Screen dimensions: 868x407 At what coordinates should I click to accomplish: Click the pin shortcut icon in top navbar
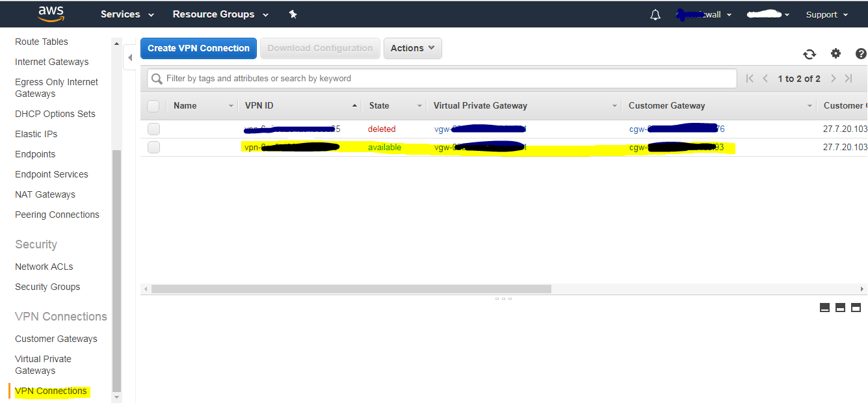(x=293, y=14)
